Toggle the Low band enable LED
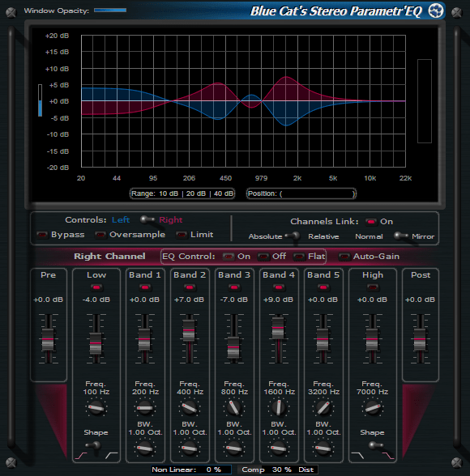This screenshot has width=470, height=476. [x=96, y=287]
